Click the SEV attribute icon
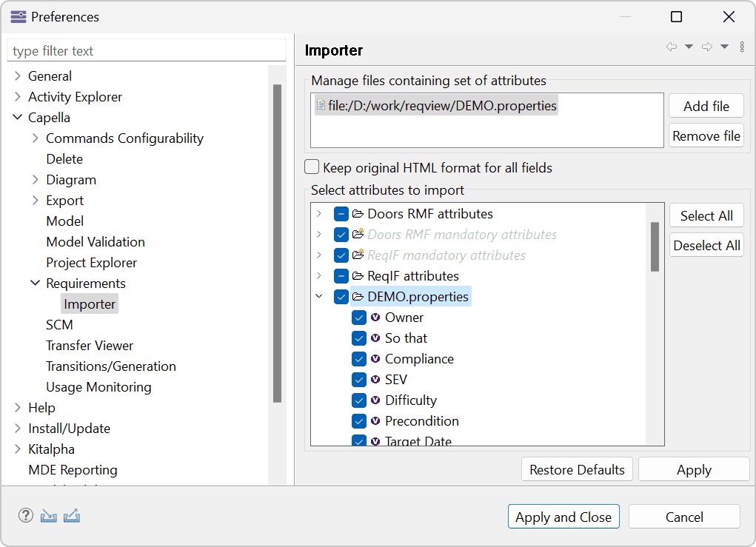 click(375, 379)
